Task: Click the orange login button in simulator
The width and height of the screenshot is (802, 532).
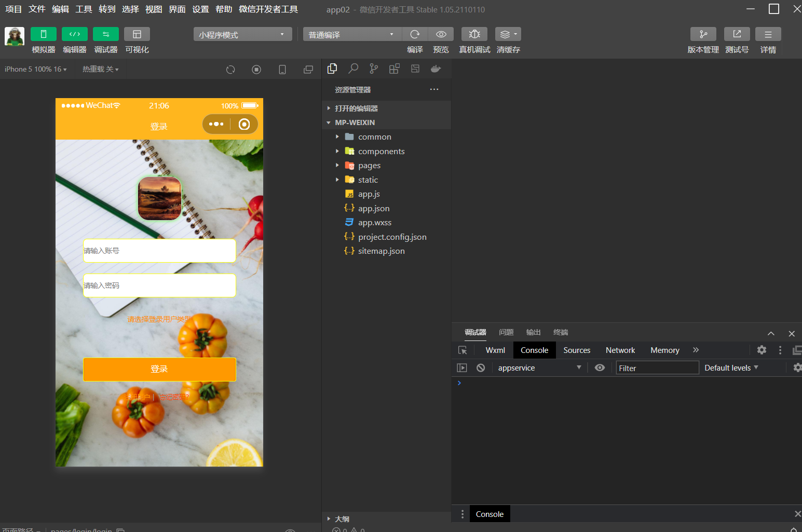Action: pyautogui.click(x=159, y=370)
